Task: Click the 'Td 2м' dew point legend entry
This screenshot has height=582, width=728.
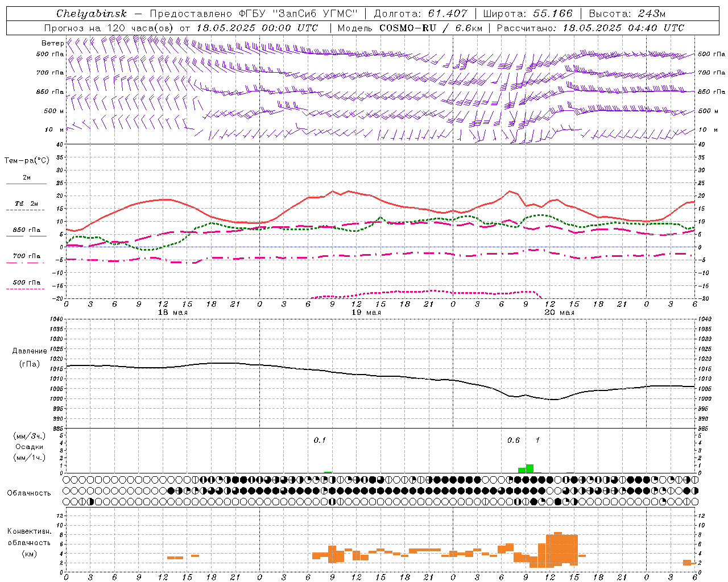Action: pos(27,203)
